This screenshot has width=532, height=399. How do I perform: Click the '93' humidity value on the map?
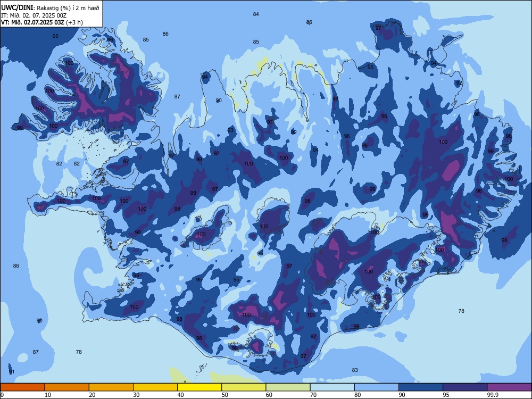coord(230,130)
